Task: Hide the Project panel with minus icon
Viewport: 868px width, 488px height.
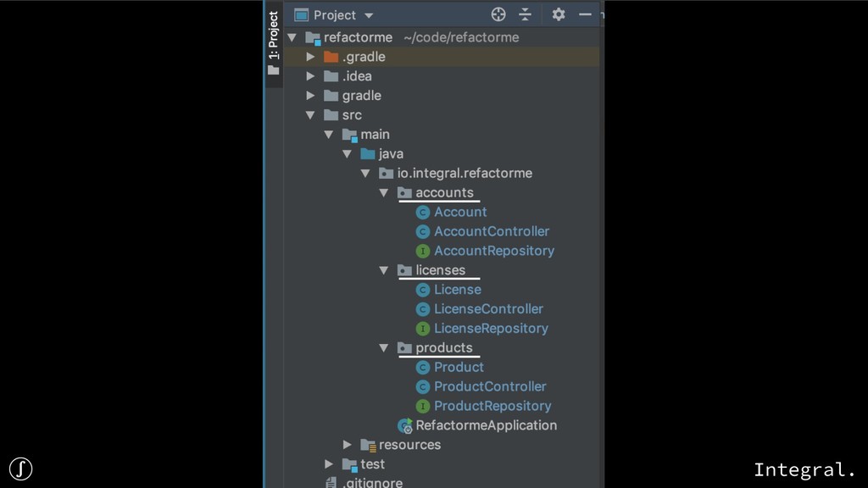Action: [585, 14]
